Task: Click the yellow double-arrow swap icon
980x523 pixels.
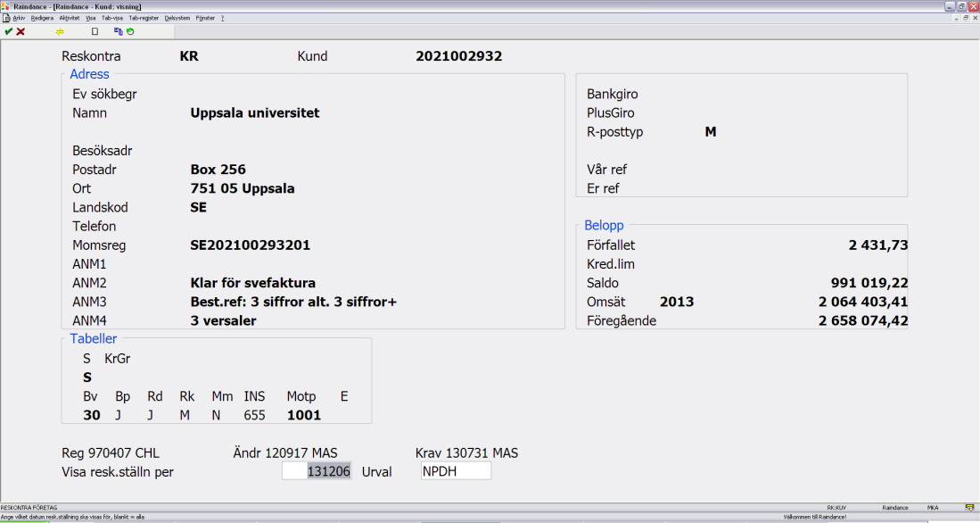Action: pyautogui.click(x=60, y=31)
